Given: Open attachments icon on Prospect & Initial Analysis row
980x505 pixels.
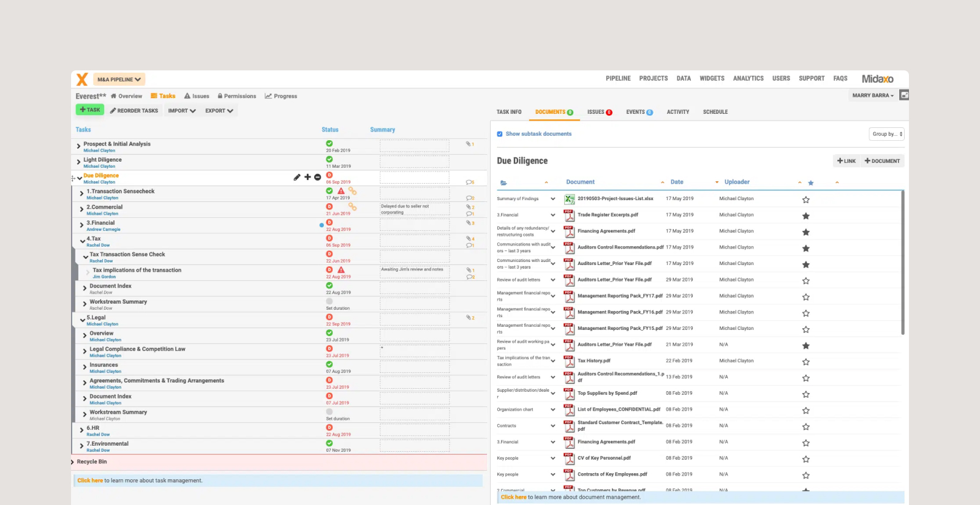Looking at the screenshot, I should click(469, 144).
